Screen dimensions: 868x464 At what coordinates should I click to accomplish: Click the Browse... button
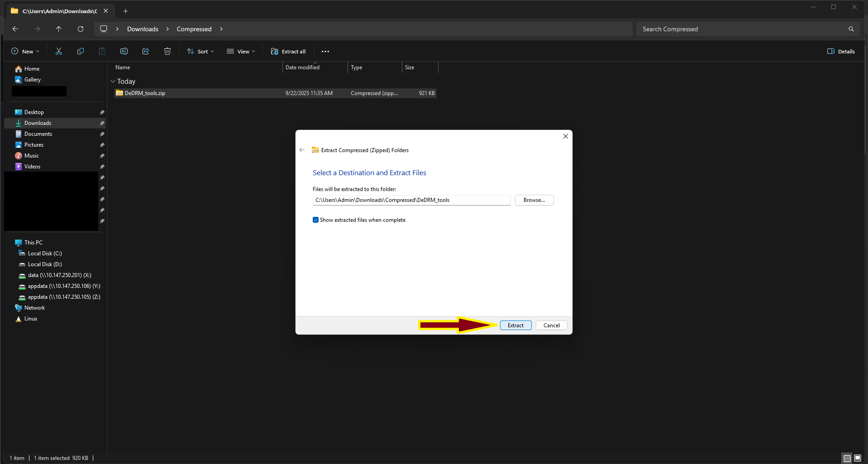coord(534,200)
